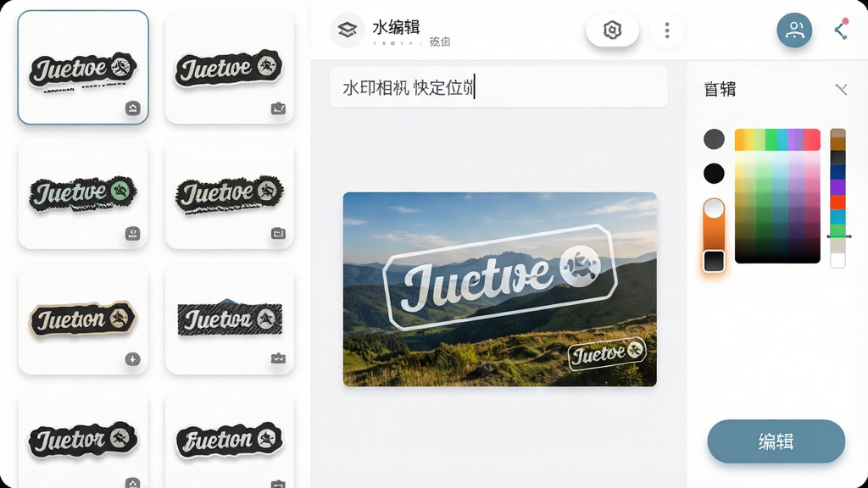This screenshot has width=868, height=488.
Task: Pick the navy blue segment in the vertical color strip
Action: coord(837,172)
